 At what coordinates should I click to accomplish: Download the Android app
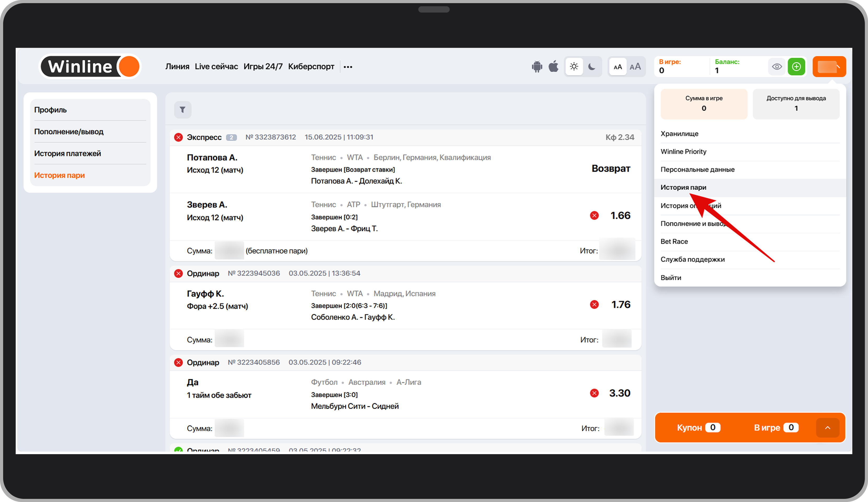coord(537,66)
